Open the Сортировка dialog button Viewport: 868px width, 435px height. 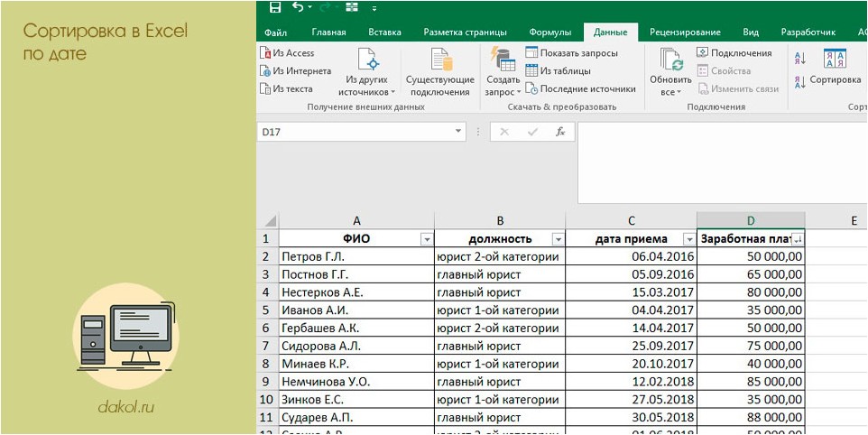point(836,69)
